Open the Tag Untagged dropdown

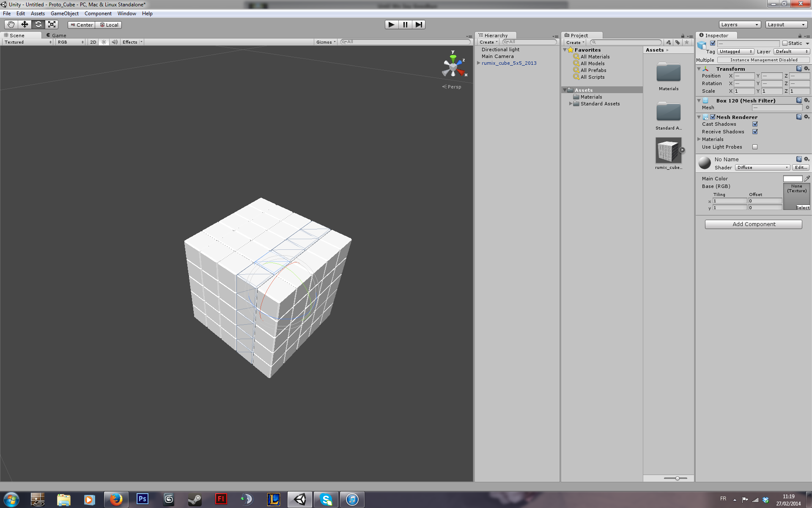(x=736, y=52)
